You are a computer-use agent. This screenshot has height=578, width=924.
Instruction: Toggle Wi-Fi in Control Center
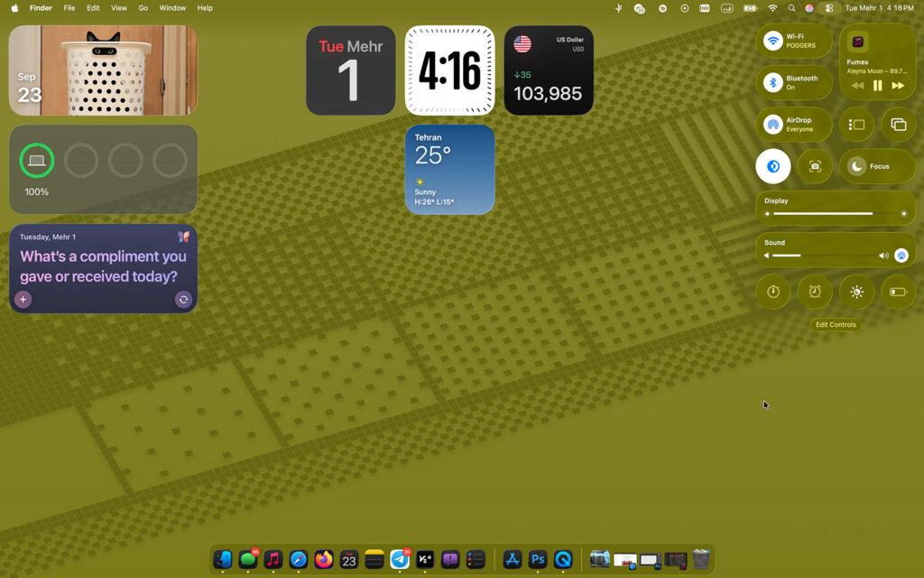point(772,41)
